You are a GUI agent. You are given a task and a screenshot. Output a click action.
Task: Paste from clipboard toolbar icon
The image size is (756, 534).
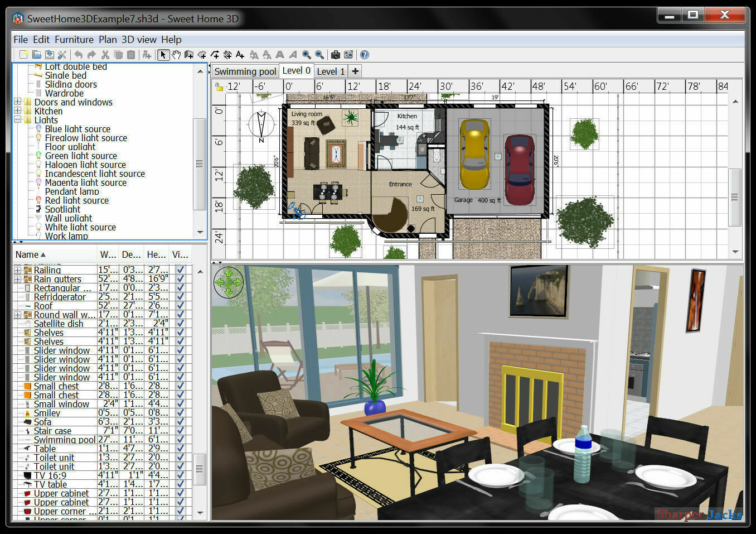point(131,55)
